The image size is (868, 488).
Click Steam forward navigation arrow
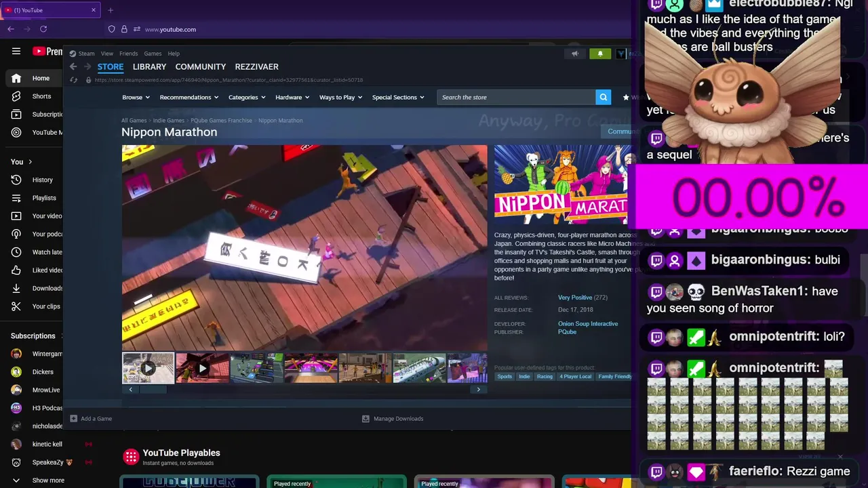[87, 66]
